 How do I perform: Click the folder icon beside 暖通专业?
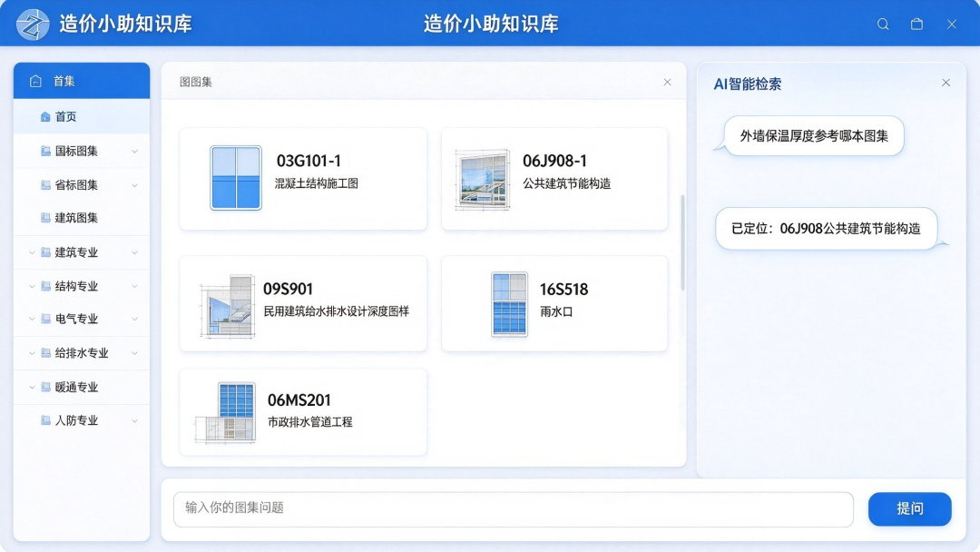coord(45,387)
